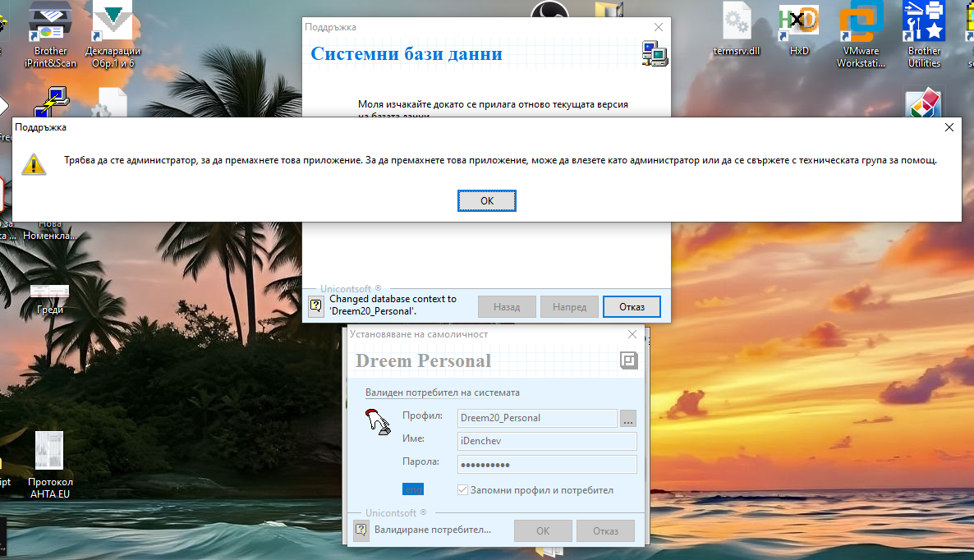Screen dimensions: 974x560
Task: Close the Поддръжка warning message box
Action: [949, 127]
